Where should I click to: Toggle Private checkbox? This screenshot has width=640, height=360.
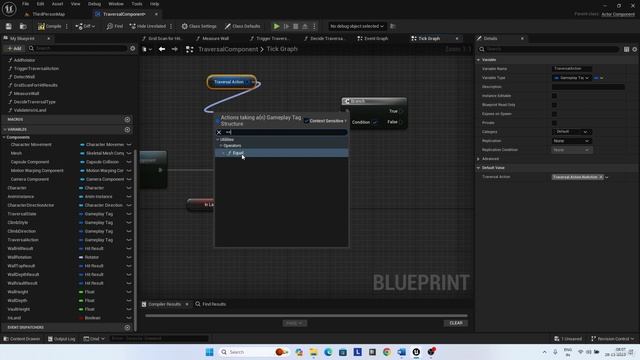554,122
